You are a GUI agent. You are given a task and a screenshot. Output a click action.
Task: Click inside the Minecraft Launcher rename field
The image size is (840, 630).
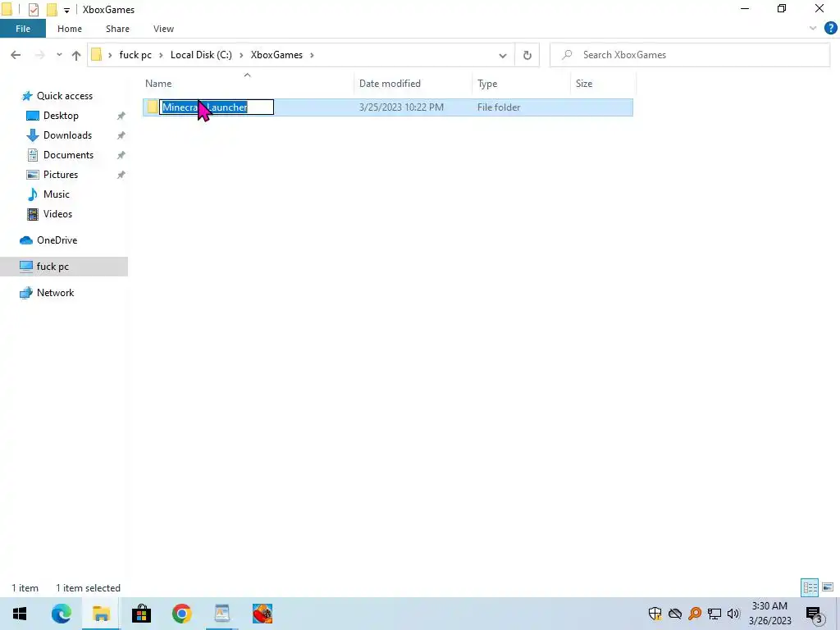pyautogui.click(x=217, y=107)
